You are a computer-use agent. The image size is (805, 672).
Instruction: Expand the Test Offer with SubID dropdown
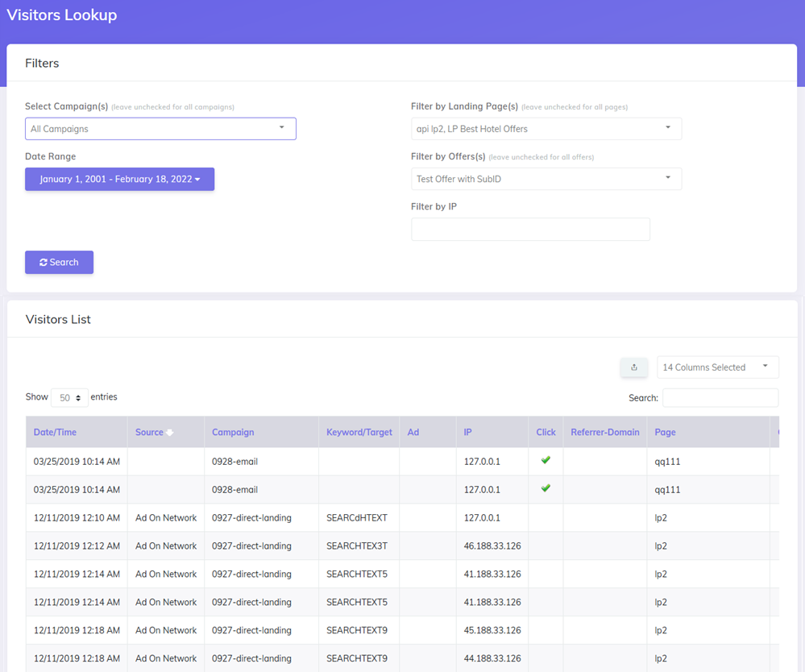coord(546,179)
